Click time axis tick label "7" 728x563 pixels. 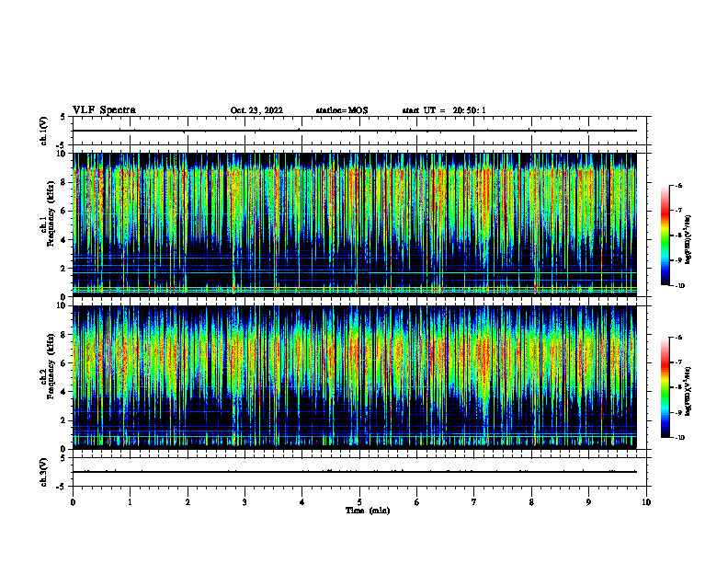(474, 502)
